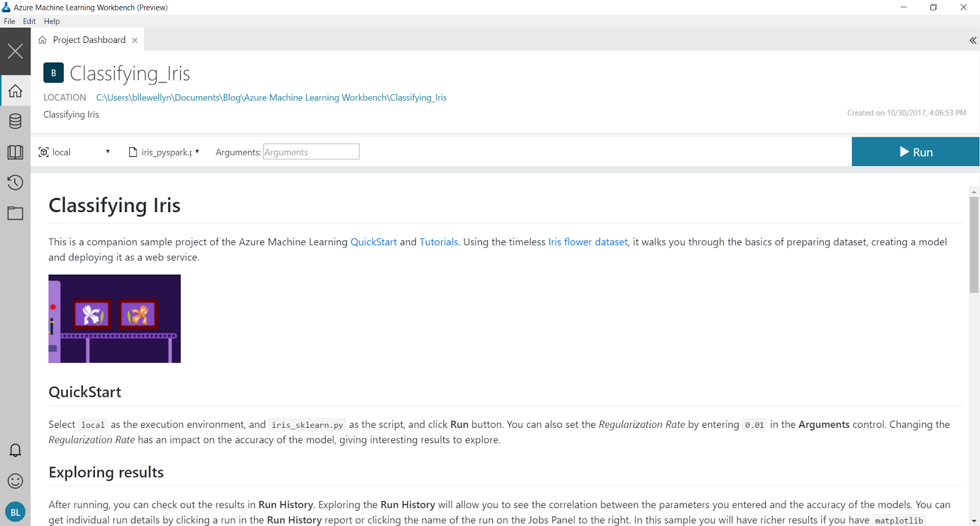Image resolution: width=980 pixels, height=526 pixels.
Task: Click the iris animation thumbnail image
Action: [115, 319]
